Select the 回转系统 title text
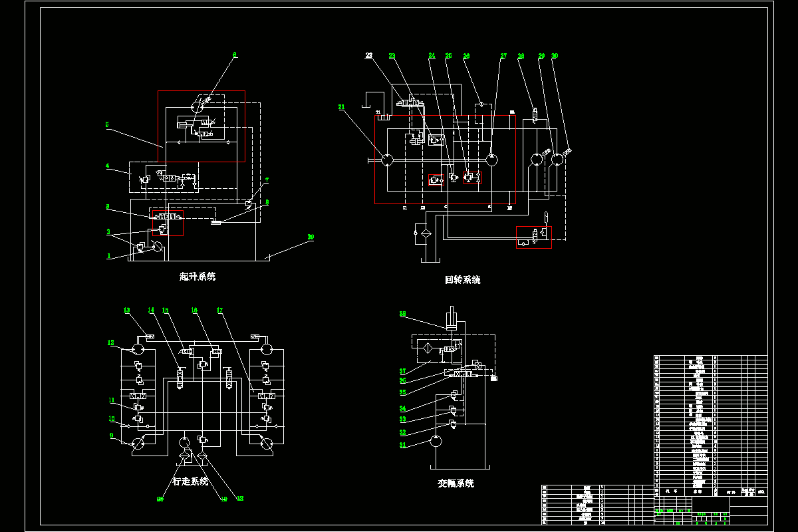The width and height of the screenshot is (798, 532). point(463,280)
